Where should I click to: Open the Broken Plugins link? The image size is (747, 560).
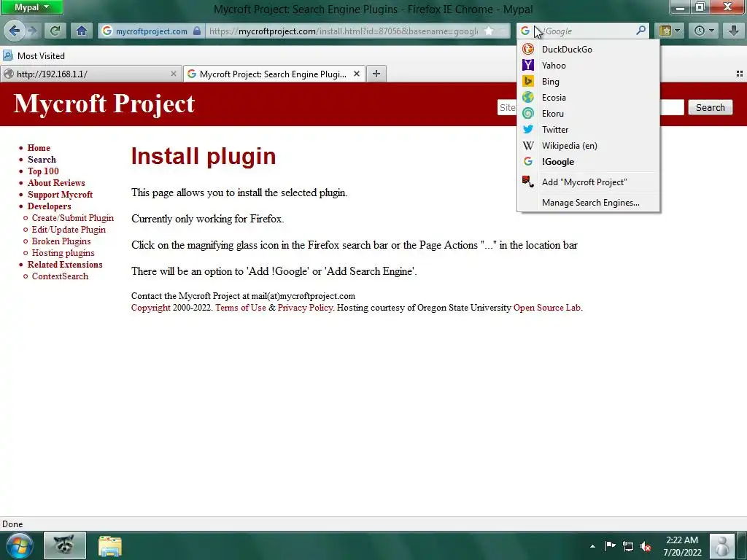(61, 241)
